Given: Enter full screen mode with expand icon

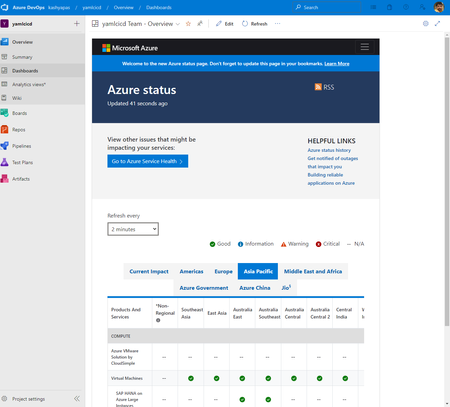Looking at the screenshot, I should (x=437, y=24).
